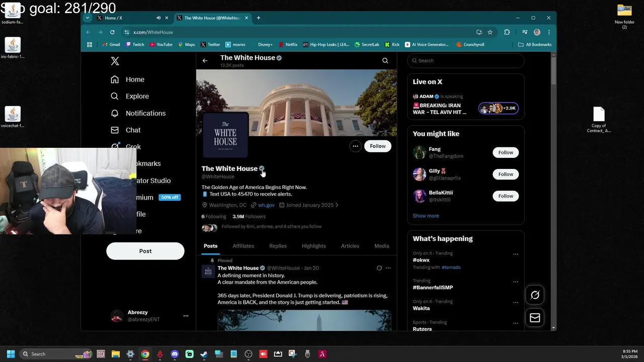Select the Posts tab
This screenshot has width=644, height=362.
[210, 246]
